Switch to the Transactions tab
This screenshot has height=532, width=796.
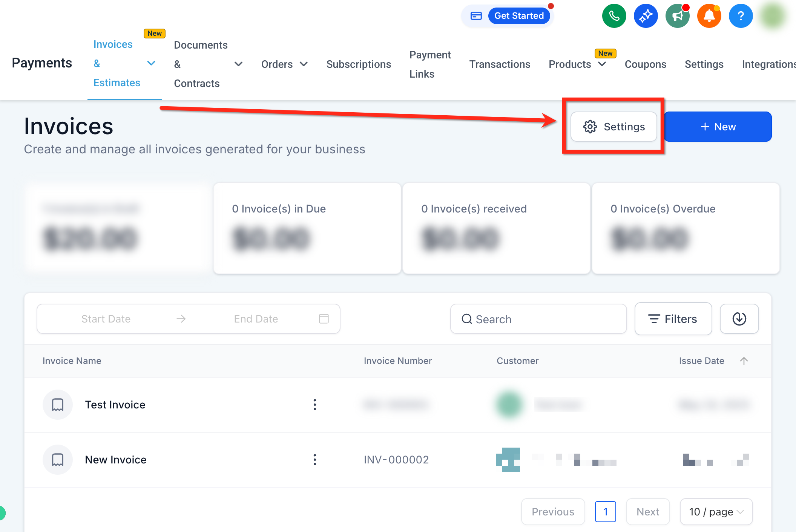500,64
